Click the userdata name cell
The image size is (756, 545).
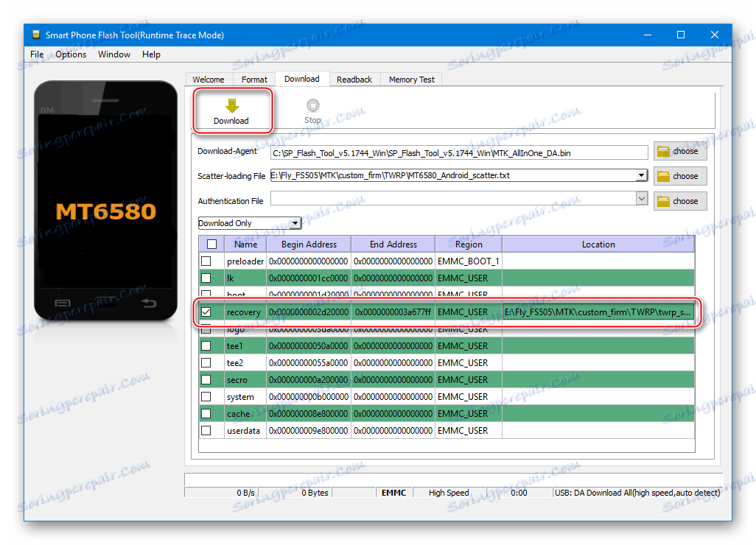point(245,430)
